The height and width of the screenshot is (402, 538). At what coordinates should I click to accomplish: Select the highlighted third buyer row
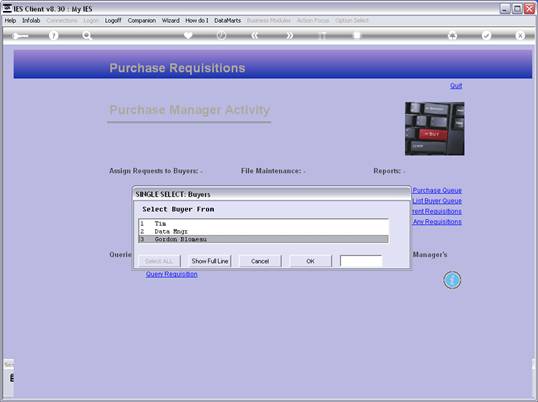coord(263,239)
